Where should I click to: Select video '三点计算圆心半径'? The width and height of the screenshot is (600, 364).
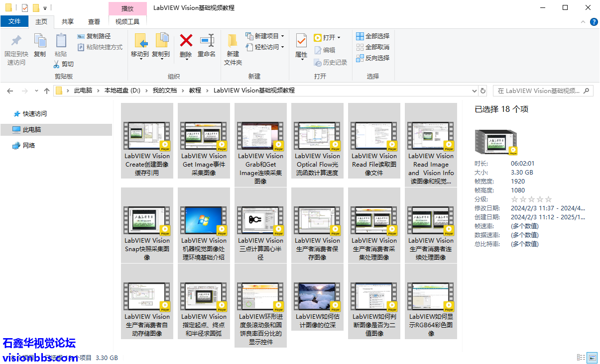point(260,225)
